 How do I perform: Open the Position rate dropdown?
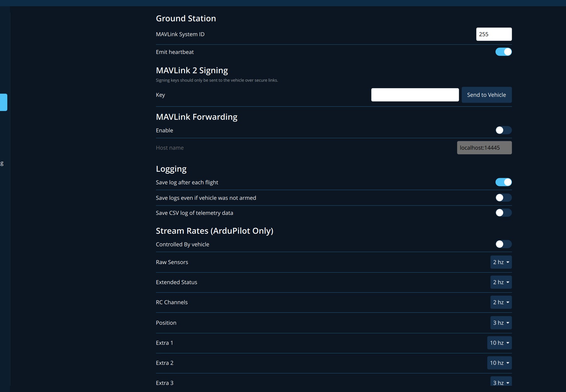point(501,323)
